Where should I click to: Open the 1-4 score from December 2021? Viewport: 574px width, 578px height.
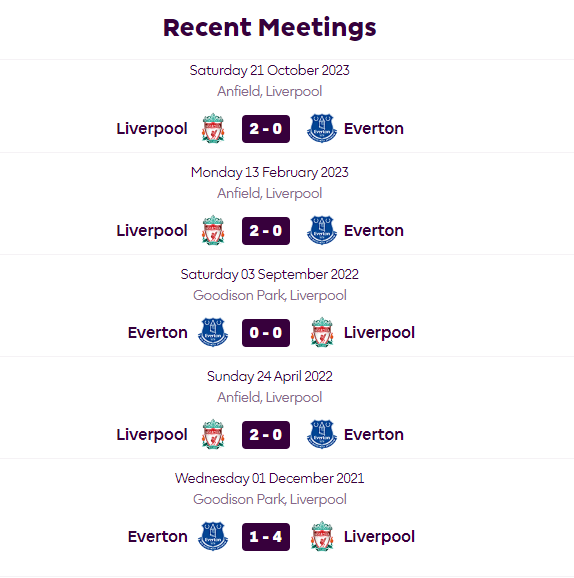[x=266, y=537]
